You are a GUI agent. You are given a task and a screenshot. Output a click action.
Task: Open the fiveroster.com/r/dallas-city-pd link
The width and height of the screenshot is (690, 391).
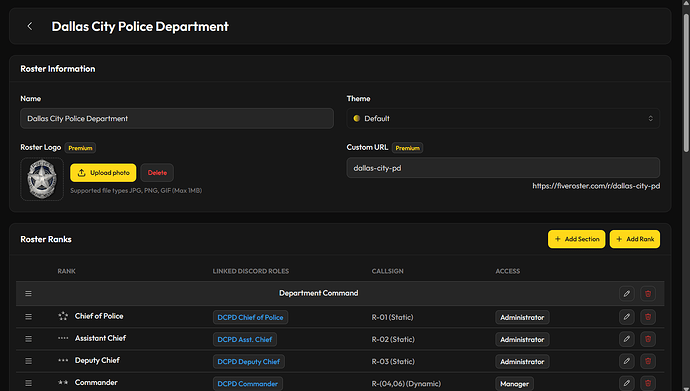[x=596, y=186]
